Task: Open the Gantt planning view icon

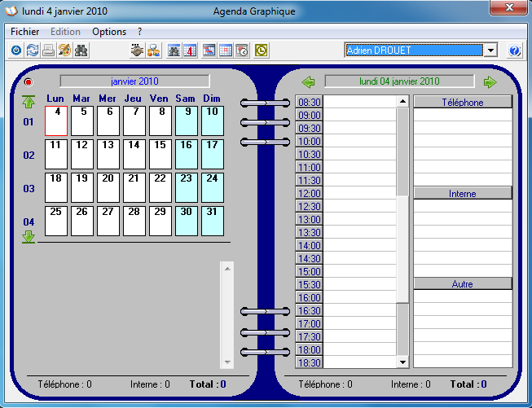Action: (209, 50)
